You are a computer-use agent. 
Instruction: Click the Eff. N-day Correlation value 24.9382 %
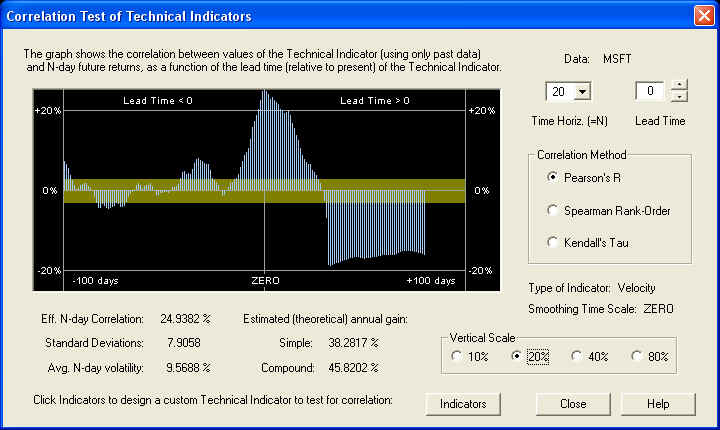[186, 319]
